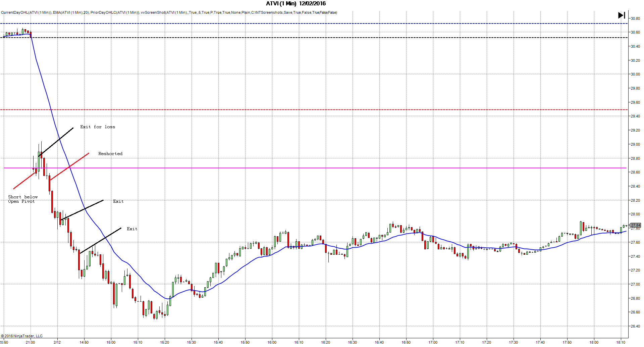Screen dimensions: 644x347
Task: Click the 26.60 price axis label
Action: point(635,312)
